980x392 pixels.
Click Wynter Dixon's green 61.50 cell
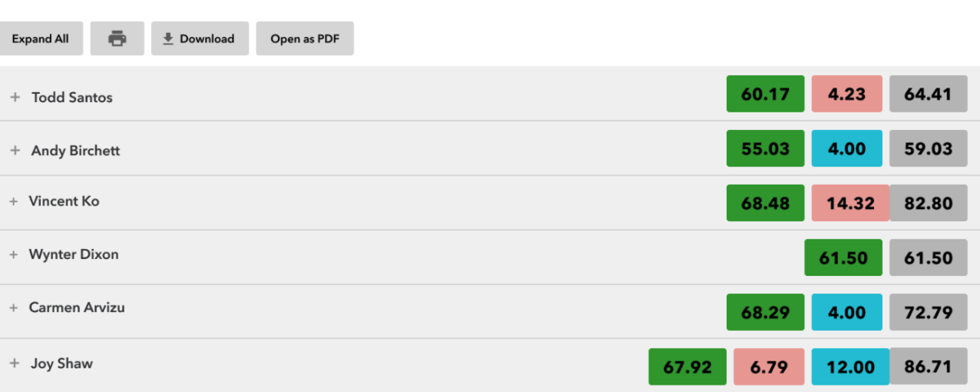[x=844, y=257]
